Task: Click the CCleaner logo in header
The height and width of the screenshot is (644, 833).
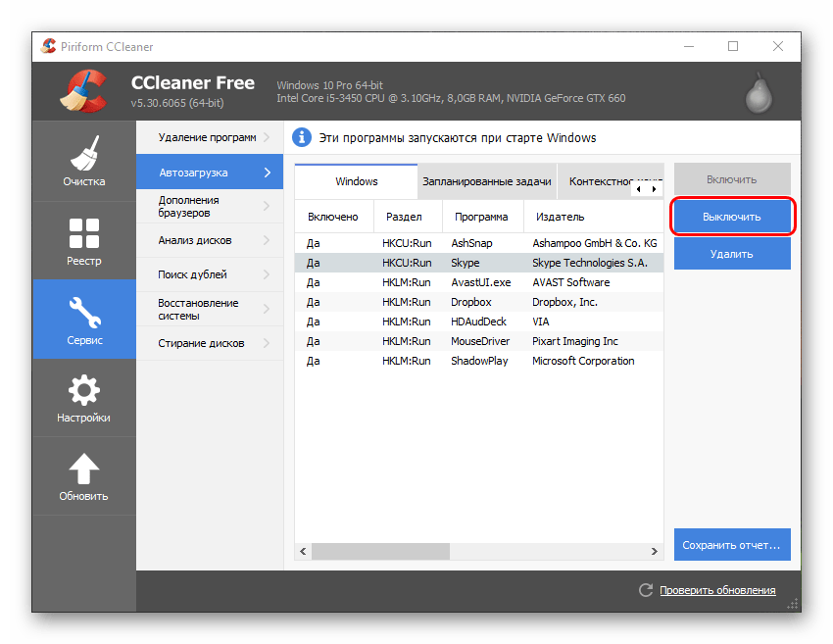Action: pos(83,91)
